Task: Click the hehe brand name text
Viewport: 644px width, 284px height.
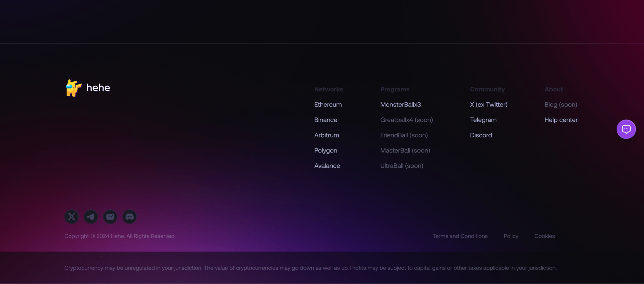Action: [x=98, y=88]
